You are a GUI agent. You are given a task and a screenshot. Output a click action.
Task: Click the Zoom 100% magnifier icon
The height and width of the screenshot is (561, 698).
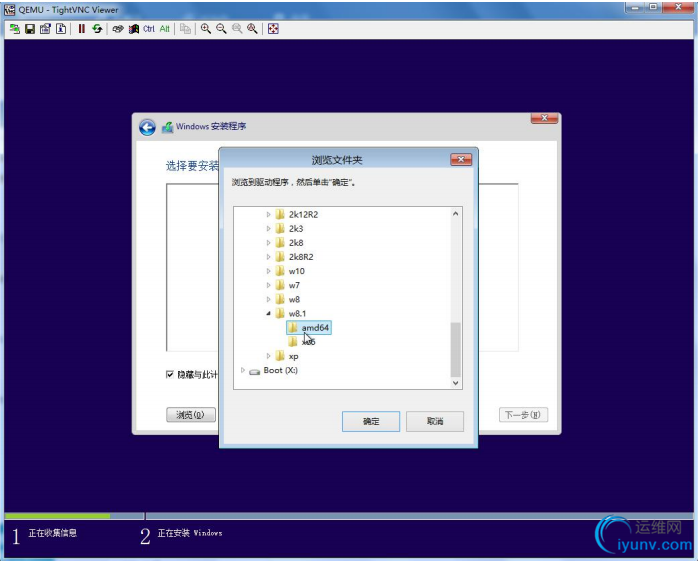point(237,29)
